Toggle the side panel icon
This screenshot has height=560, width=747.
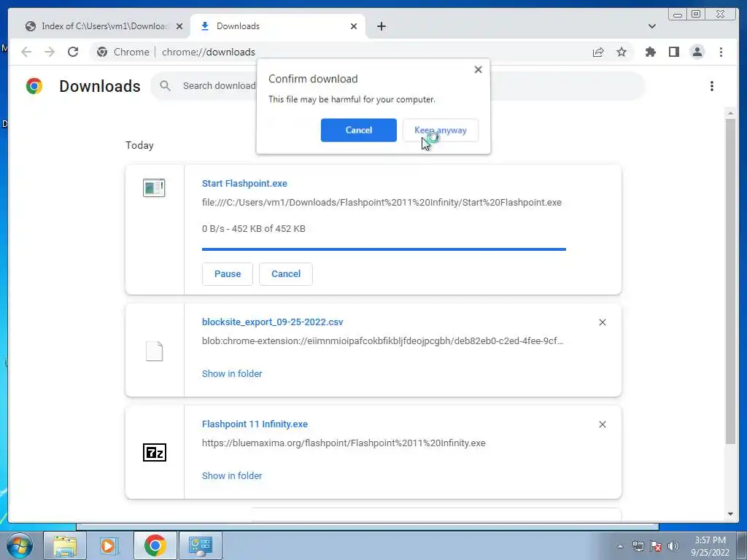point(673,52)
